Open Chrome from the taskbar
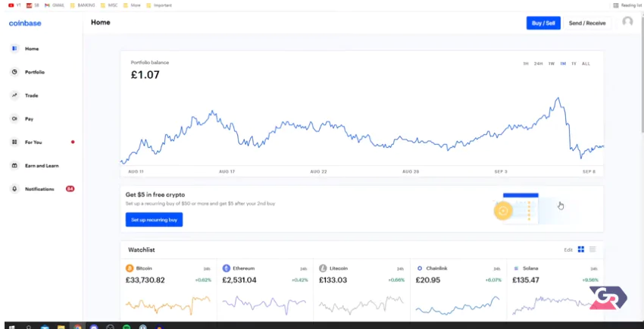Screen dimensions: 644x329 (77, 327)
